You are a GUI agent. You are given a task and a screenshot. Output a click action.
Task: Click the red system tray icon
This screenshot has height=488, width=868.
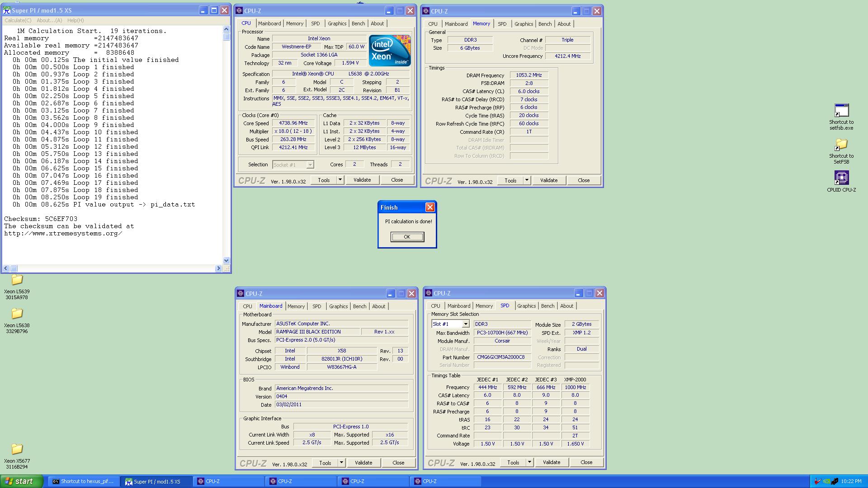[817, 482]
